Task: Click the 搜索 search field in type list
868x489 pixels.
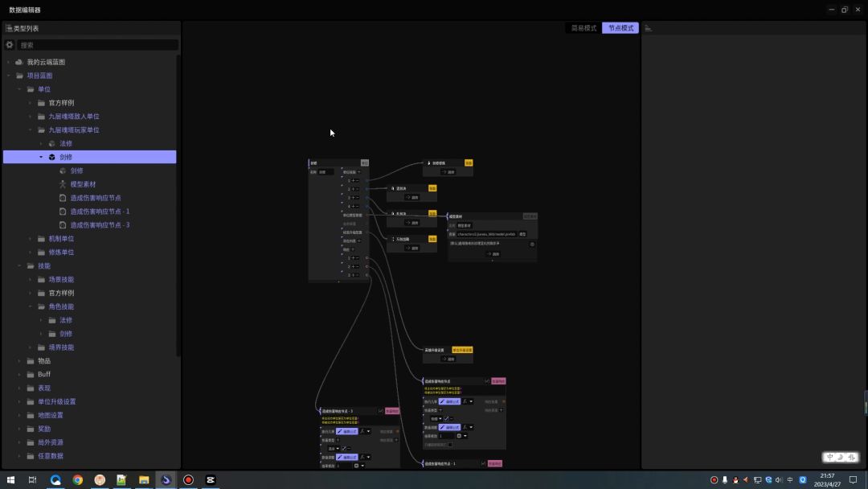Action: 96,45
